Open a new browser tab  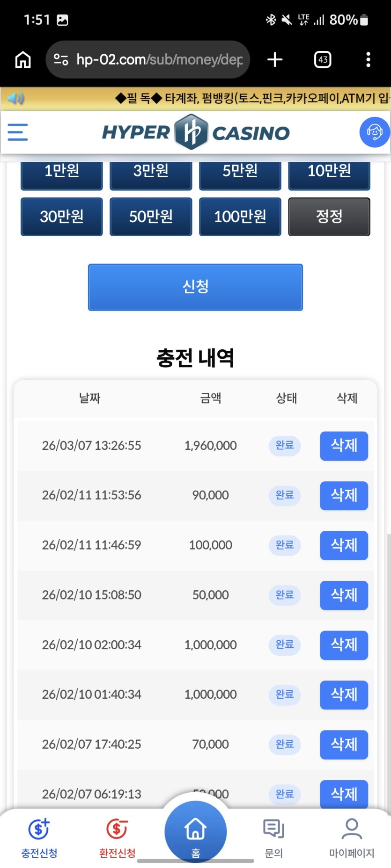(275, 60)
